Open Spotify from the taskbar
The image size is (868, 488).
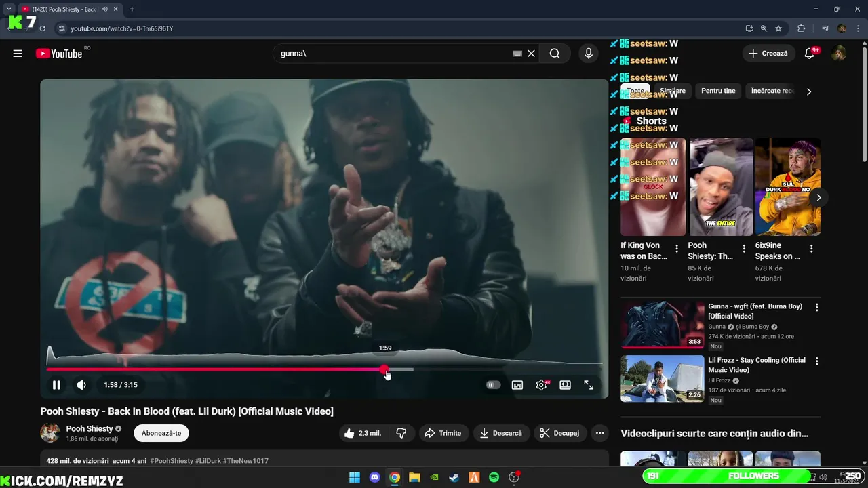point(494,477)
